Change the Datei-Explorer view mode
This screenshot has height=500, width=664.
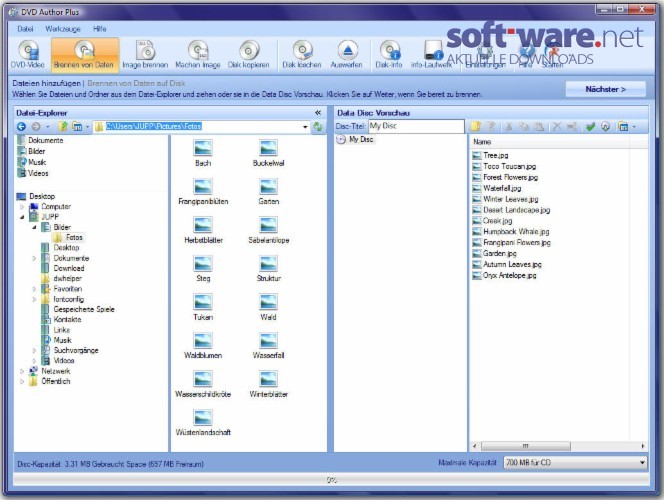tap(77, 126)
